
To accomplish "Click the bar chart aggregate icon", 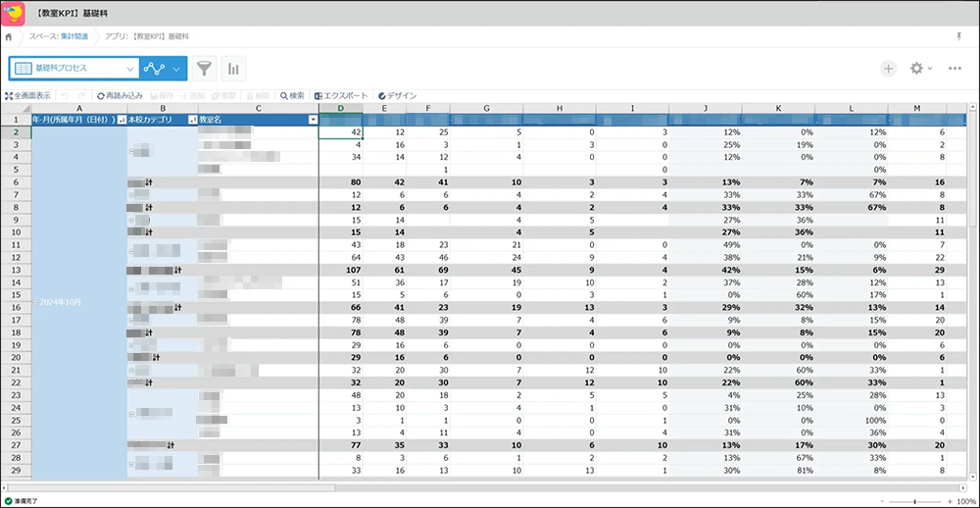I will point(233,69).
